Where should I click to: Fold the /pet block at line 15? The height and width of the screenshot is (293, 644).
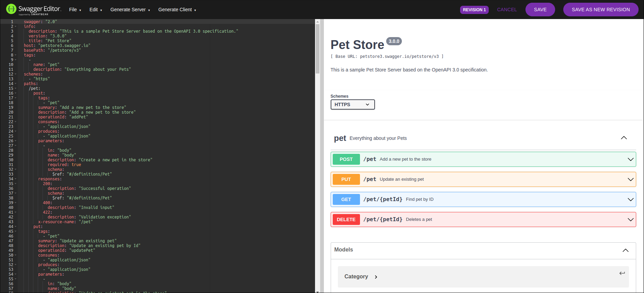tap(16, 88)
